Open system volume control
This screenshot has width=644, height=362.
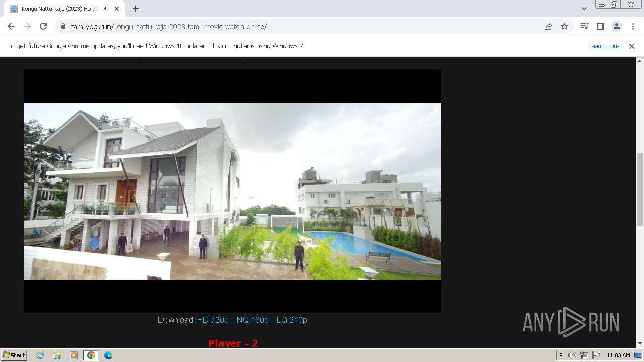[x=572, y=355]
